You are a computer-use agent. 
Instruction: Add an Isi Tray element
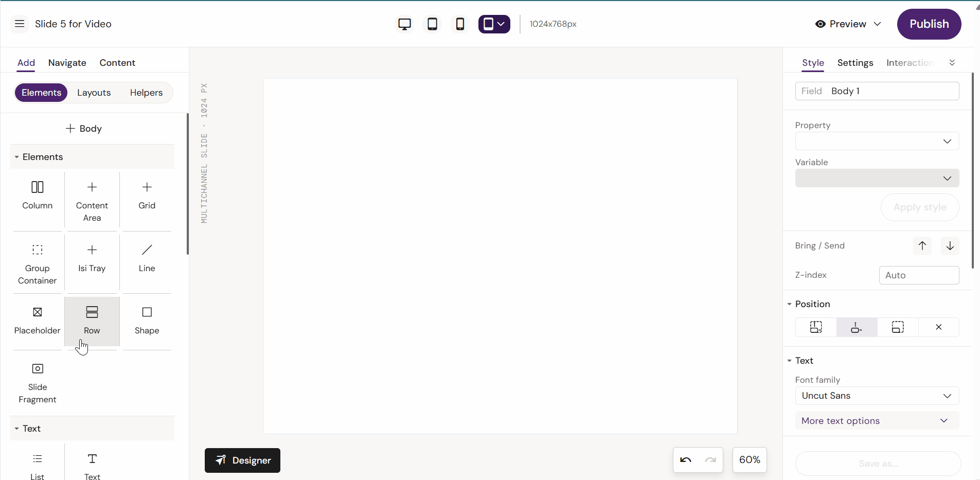coord(92,257)
